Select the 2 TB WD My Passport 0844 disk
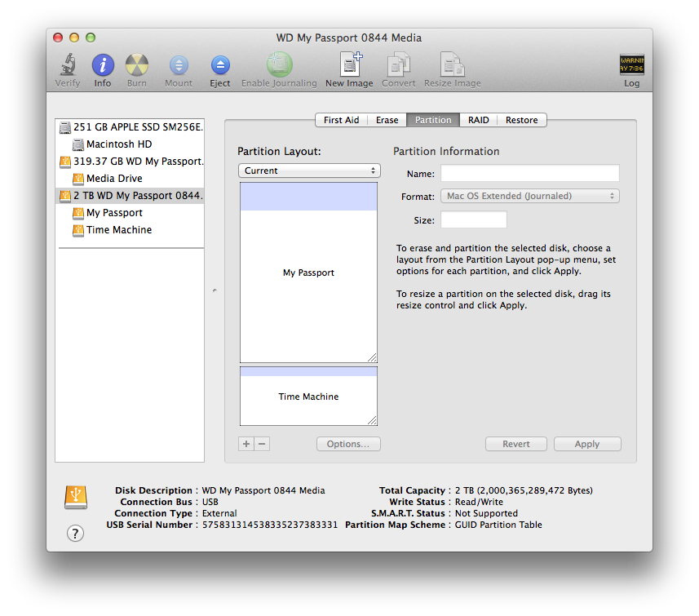 click(130, 195)
